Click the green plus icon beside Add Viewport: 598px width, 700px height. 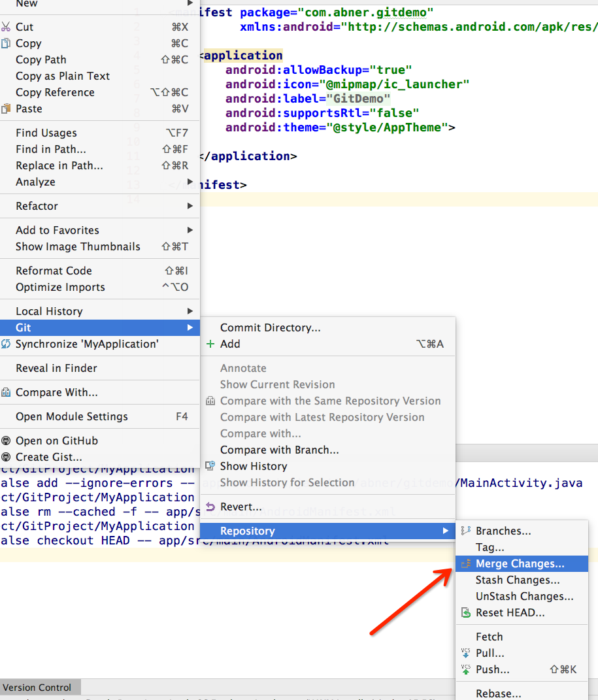(210, 344)
